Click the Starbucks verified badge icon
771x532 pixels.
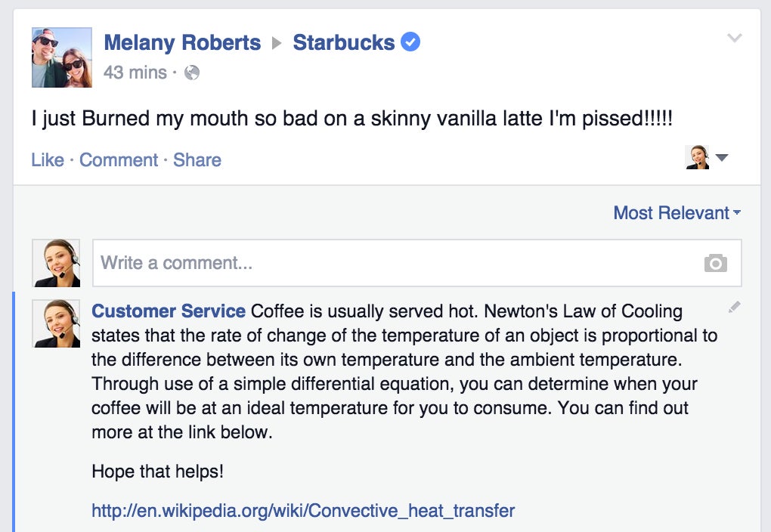[x=410, y=42]
